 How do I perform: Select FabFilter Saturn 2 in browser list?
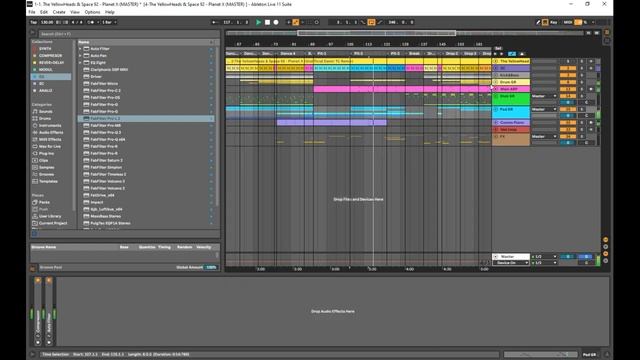146,160
